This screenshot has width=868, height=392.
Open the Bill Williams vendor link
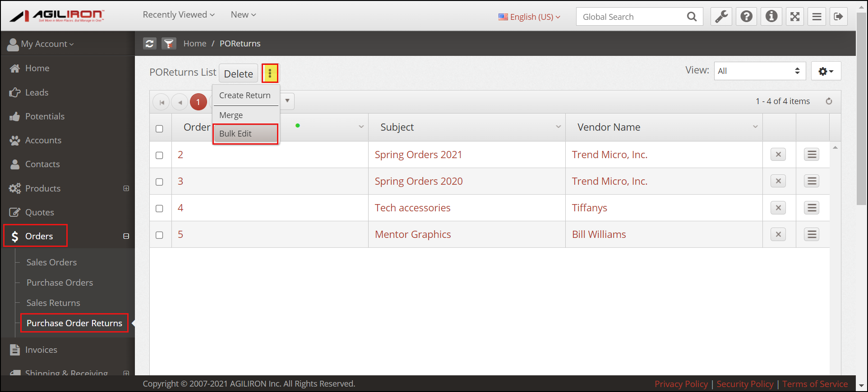[599, 234]
